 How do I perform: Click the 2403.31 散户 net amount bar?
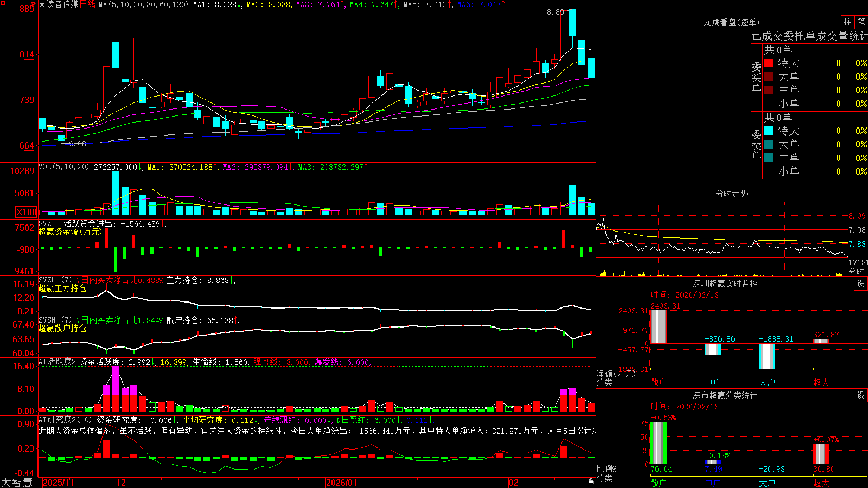659,326
